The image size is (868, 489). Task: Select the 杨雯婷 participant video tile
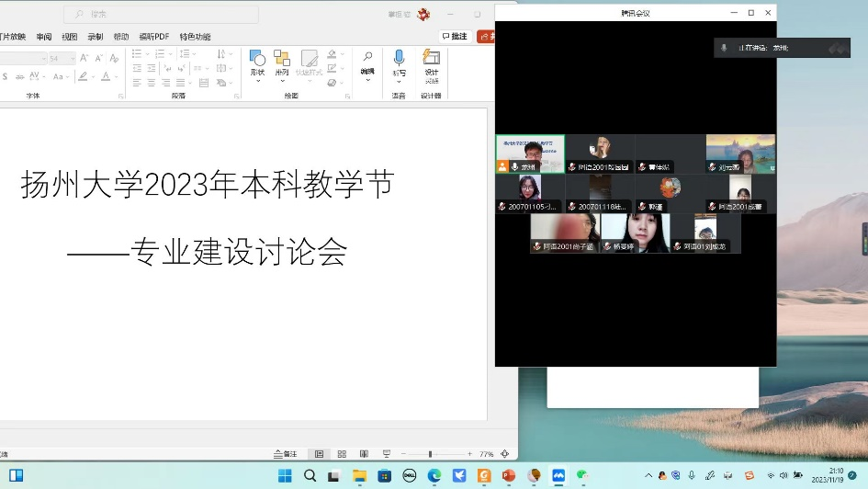coord(636,233)
